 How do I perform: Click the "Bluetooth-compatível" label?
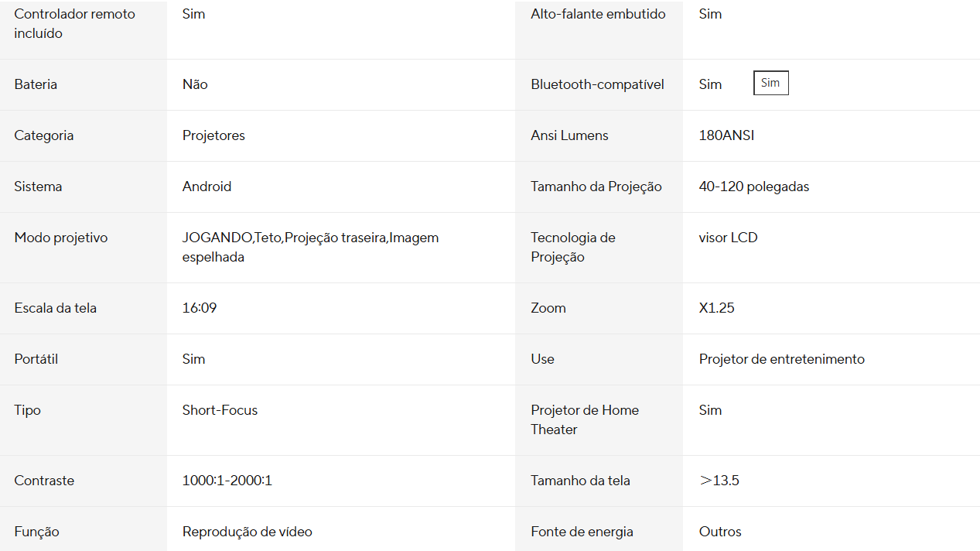pyautogui.click(x=597, y=84)
